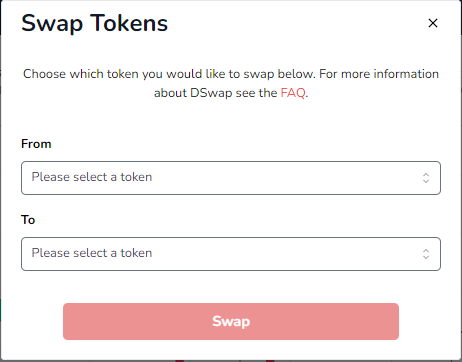Image resolution: width=462 pixels, height=362 pixels.
Task: Click the "Swap Tokens" heading
Action: [95, 23]
